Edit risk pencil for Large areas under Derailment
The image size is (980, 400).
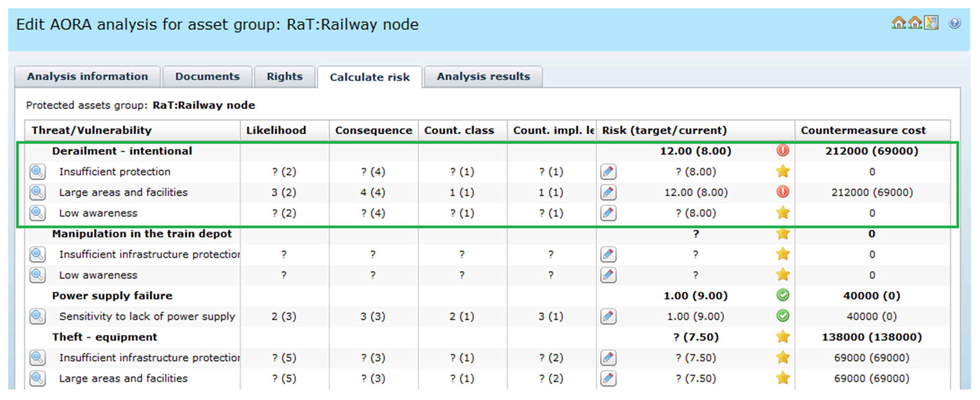tap(608, 192)
